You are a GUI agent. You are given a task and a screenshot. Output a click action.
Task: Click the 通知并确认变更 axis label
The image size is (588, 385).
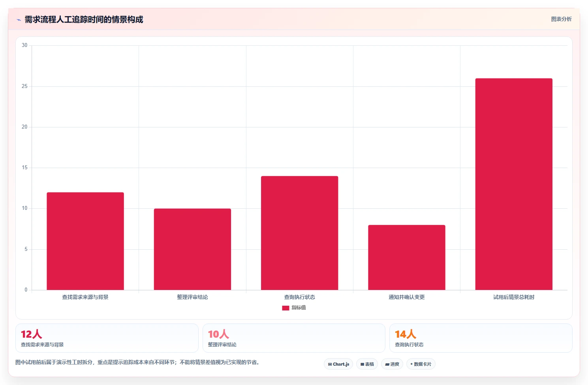pyautogui.click(x=407, y=297)
